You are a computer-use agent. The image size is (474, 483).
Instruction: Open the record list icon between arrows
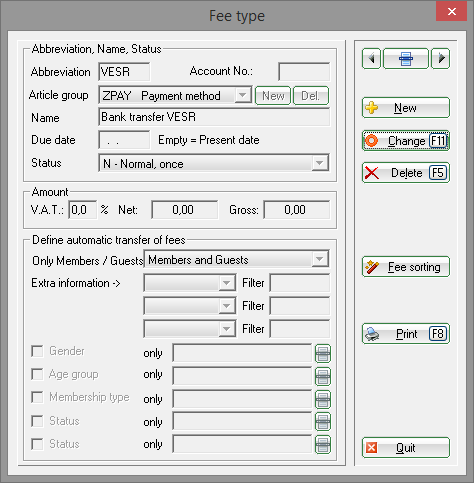[406, 59]
